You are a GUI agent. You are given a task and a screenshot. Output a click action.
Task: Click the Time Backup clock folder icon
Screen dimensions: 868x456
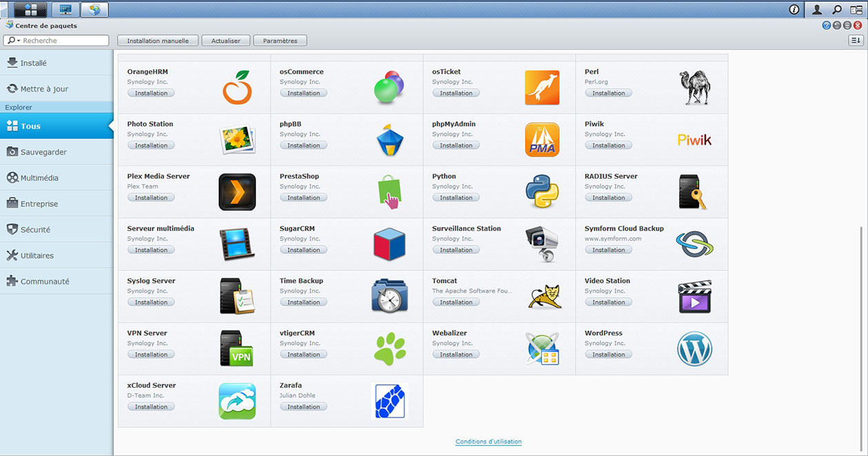click(x=390, y=297)
